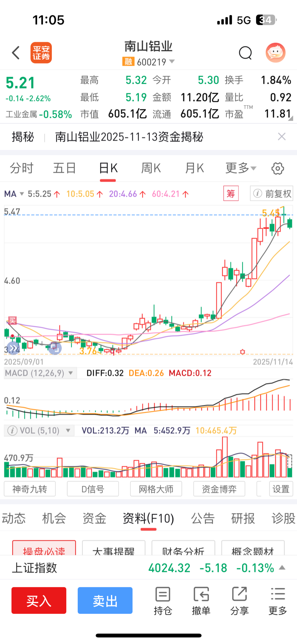Screen dimensions: 297x644
Task: Open 更多 menu icon at bottom
Action: pos(278,601)
